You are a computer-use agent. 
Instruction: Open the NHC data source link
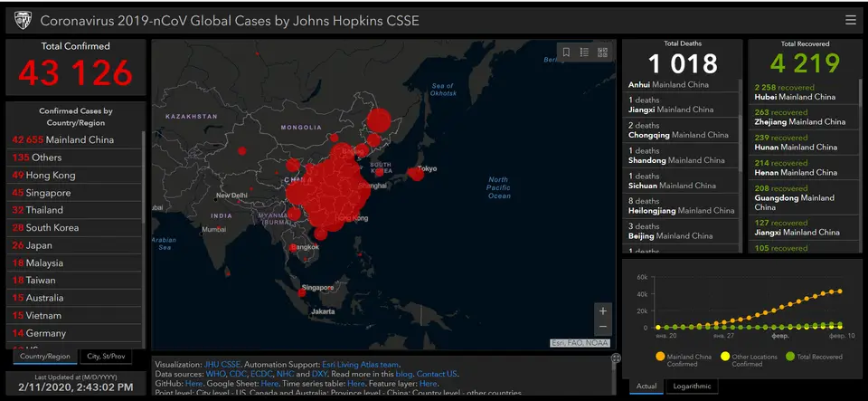click(285, 374)
